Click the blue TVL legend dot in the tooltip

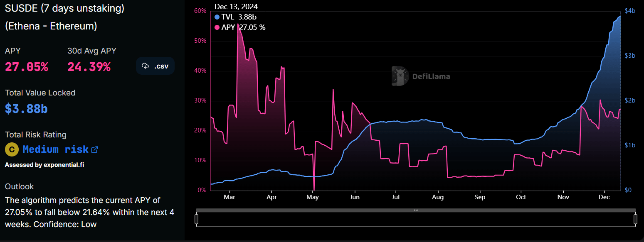217,17
